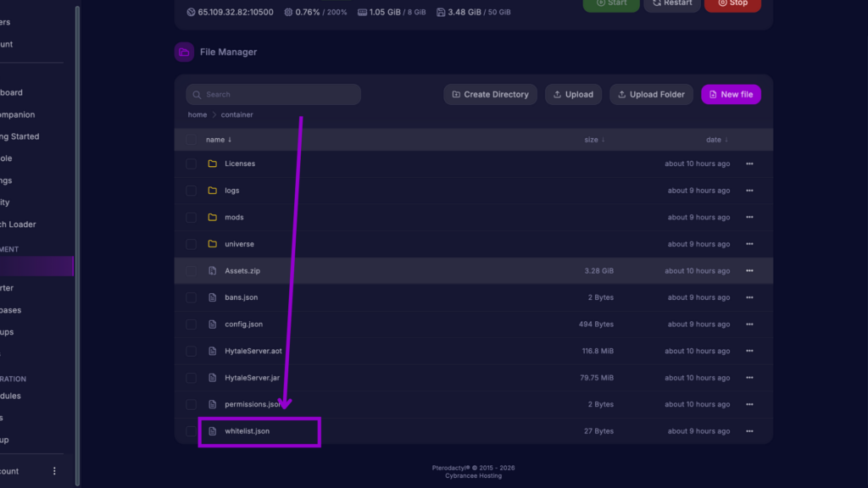Tick the checkbox next to bans.json
The height and width of the screenshot is (488, 868).
pos(191,298)
